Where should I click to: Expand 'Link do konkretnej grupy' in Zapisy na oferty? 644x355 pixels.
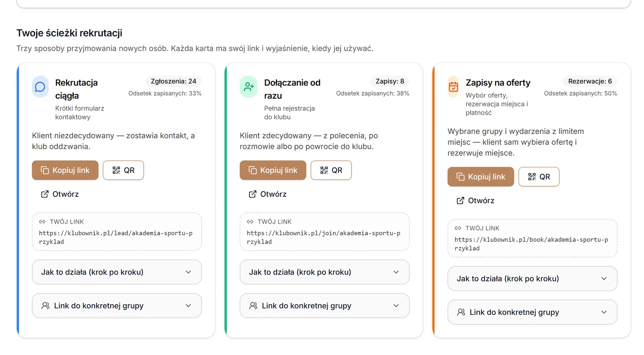pos(532,312)
